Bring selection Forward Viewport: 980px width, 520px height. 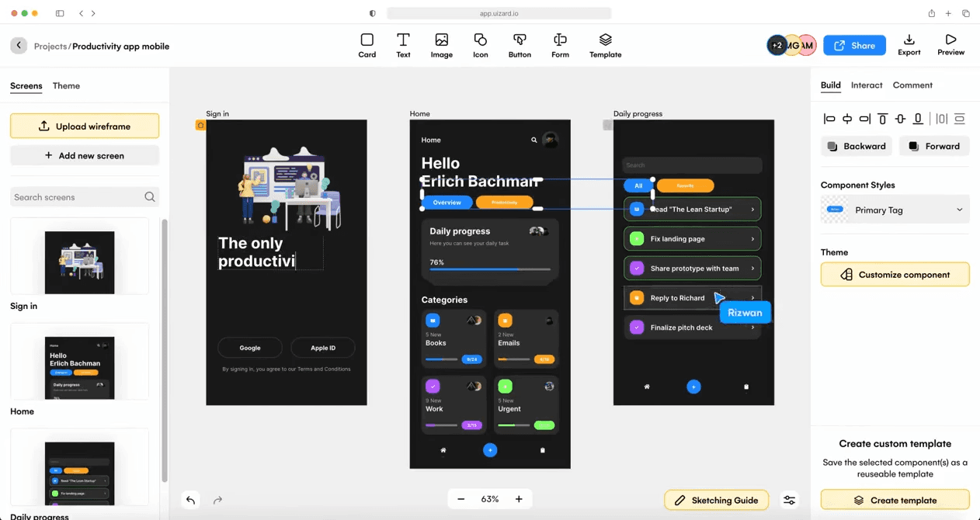tap(934, 146)
